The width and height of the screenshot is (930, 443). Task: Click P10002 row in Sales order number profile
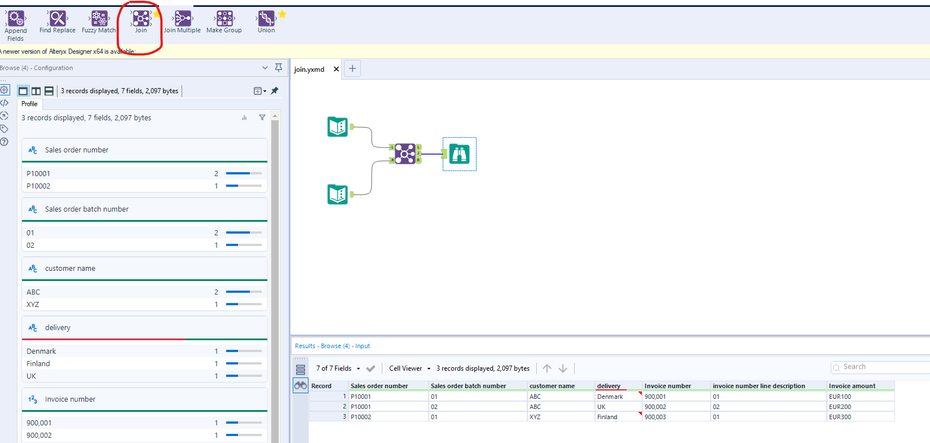(x=144, y=186)
